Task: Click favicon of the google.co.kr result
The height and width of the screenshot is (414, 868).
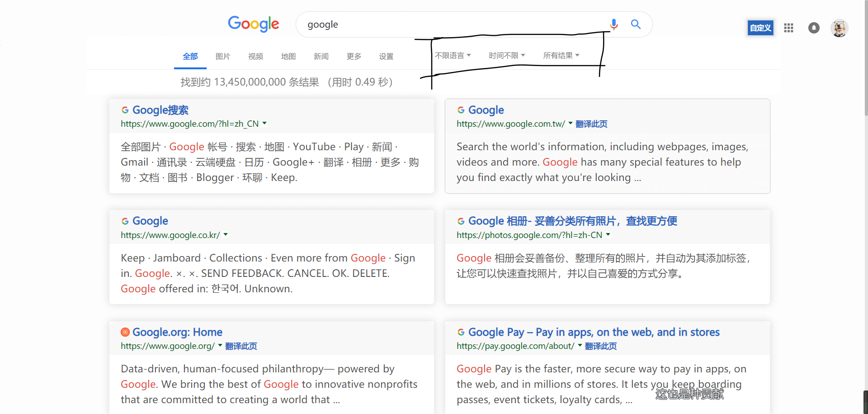Action: 125,221
